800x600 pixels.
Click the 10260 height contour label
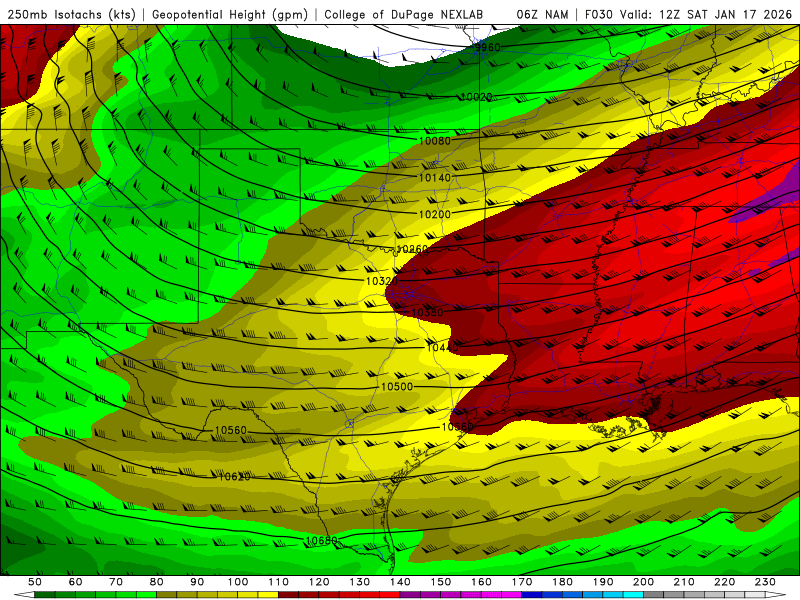(x=412, y=249)
